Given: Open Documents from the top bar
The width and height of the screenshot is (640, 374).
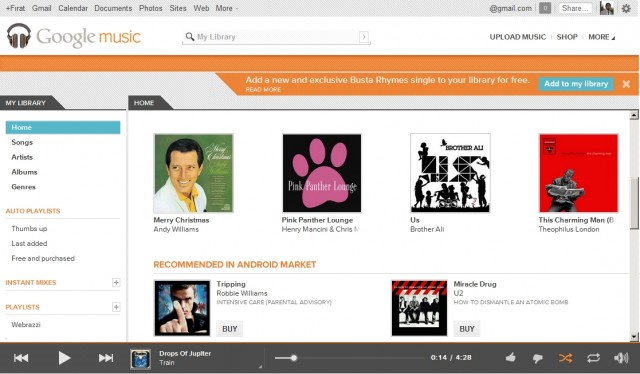Looking at the screenshot, I should point(113,8).
